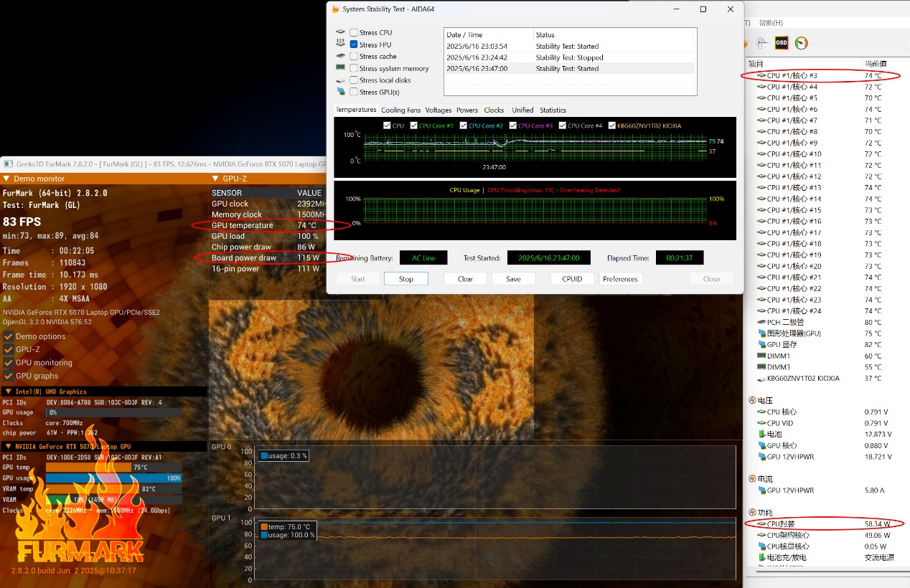Click the battery icon of the 电池 voltage row
The height and width of the screenshot is (588, 910).
point(761,434)
